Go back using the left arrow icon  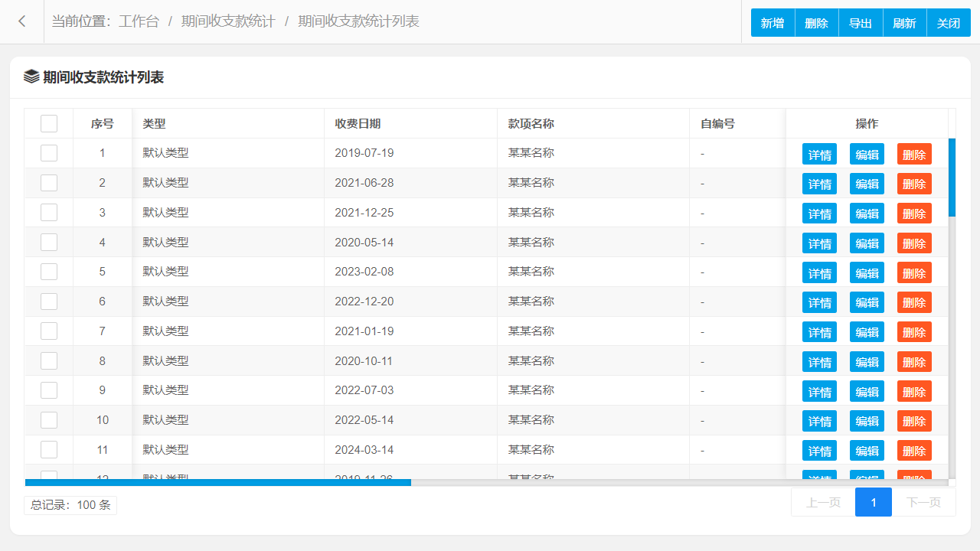22,21
